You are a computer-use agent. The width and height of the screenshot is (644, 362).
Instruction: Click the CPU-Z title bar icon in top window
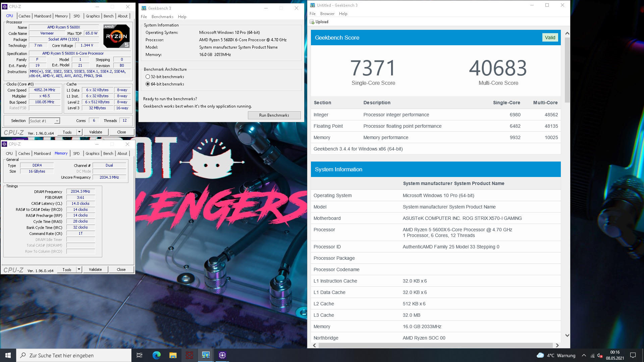(5, 7)
